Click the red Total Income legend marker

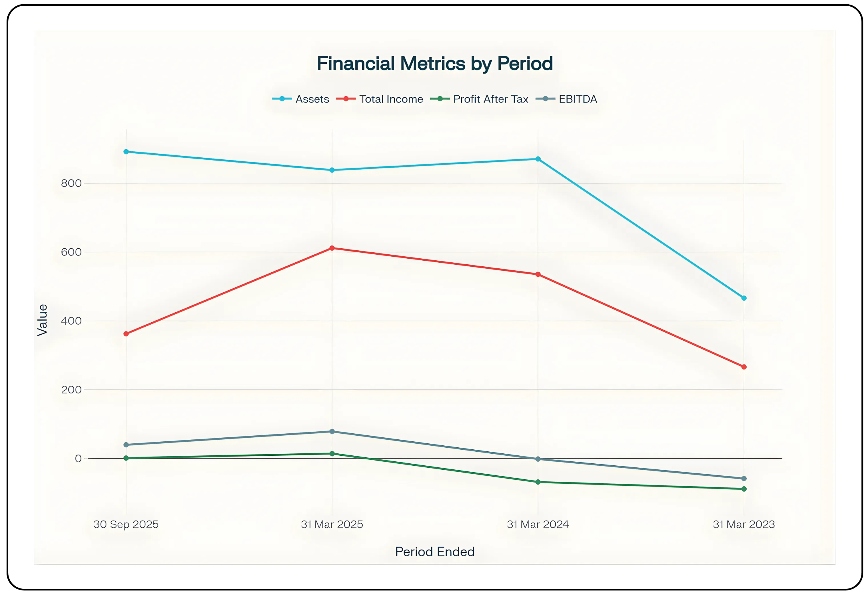point(346,99)
